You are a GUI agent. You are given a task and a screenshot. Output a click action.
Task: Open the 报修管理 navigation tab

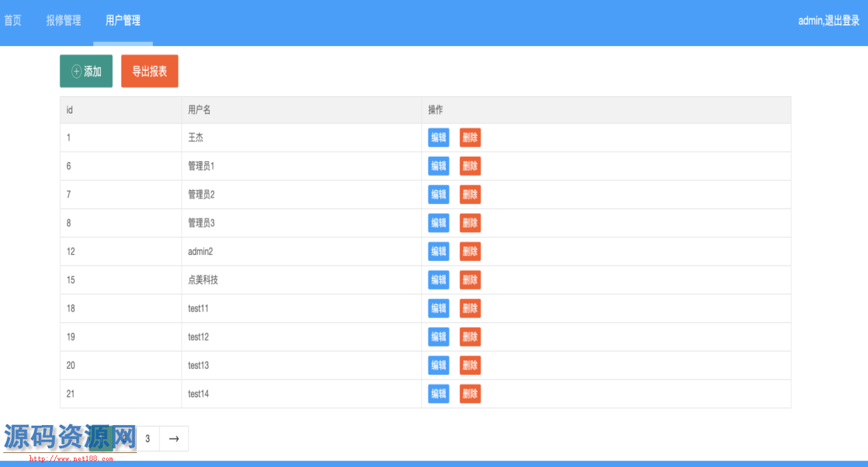[63, 21]
